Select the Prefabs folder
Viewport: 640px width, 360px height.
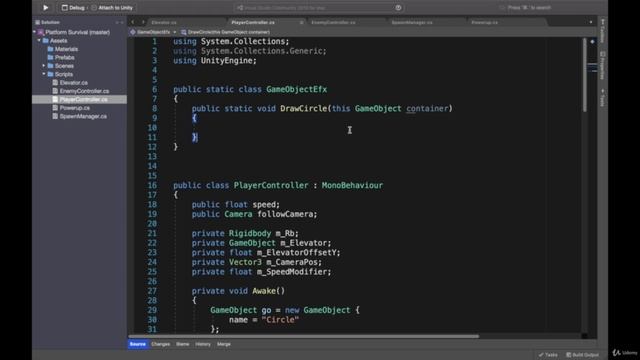coord(64,58)
